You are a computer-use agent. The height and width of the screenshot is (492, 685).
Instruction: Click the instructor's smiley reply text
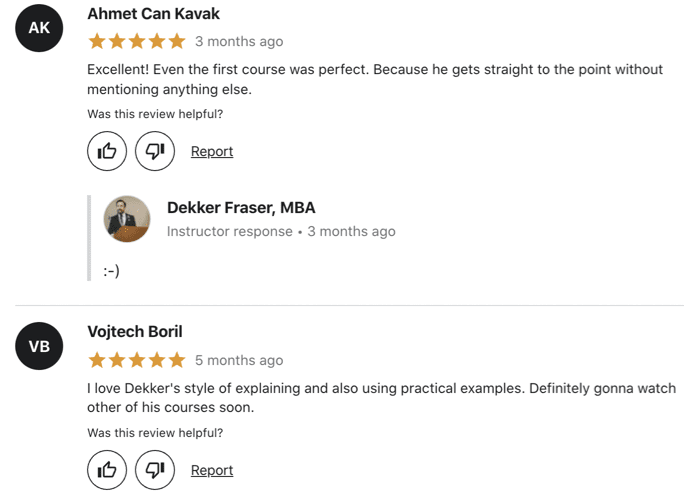111,271
